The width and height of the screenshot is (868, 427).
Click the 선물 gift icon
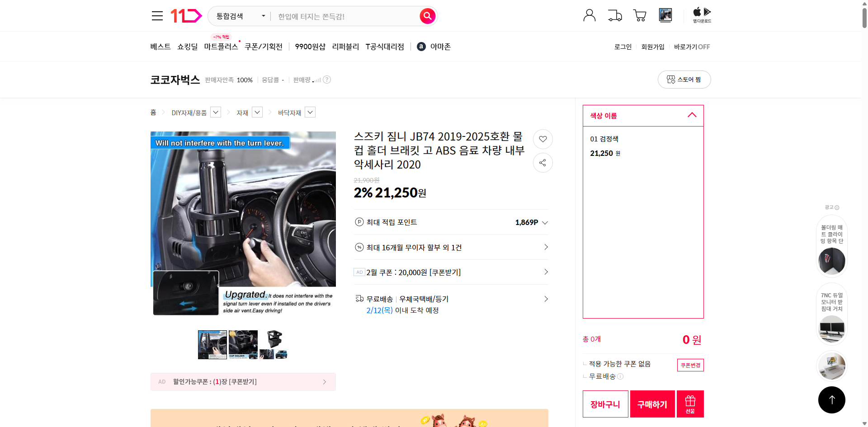coord(689,404)
